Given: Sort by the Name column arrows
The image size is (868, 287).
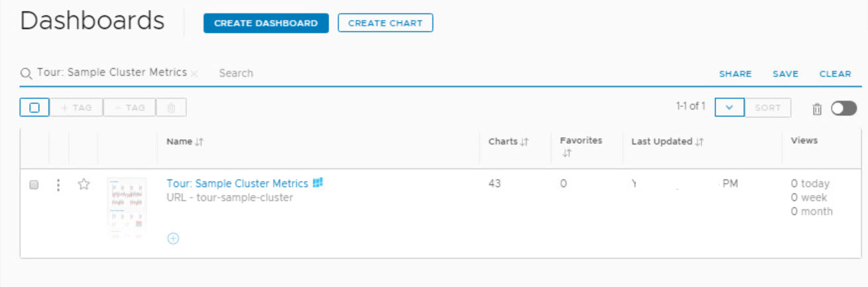Looking at the screenshot, I should 199,142.
